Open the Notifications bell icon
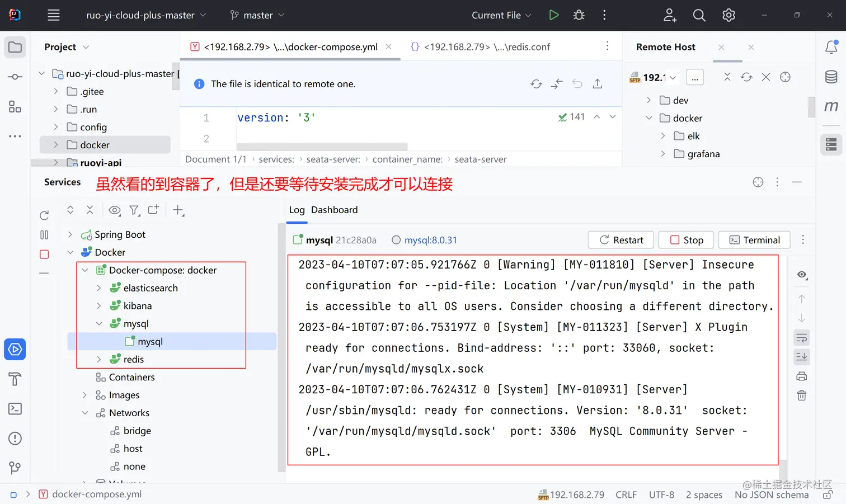This screenshot has width=846, height=504. [831, 47]
